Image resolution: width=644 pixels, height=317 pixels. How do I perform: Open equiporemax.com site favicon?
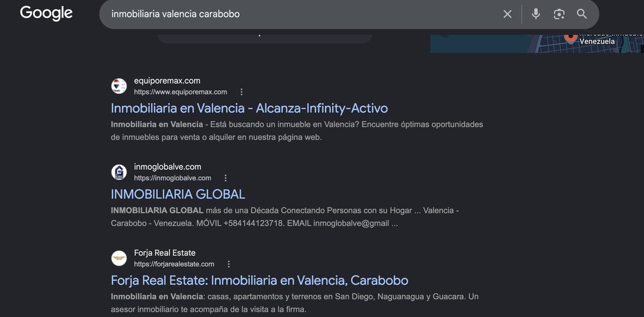(119, 86)
